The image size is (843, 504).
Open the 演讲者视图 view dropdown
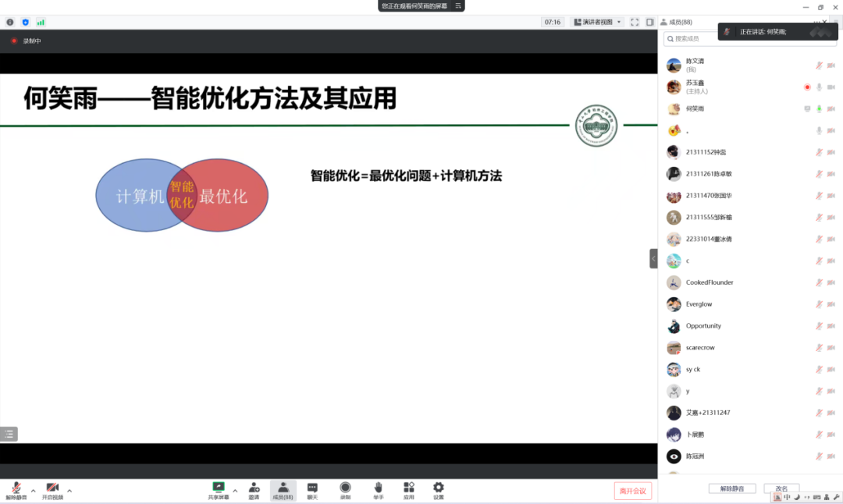coord(597,22)
